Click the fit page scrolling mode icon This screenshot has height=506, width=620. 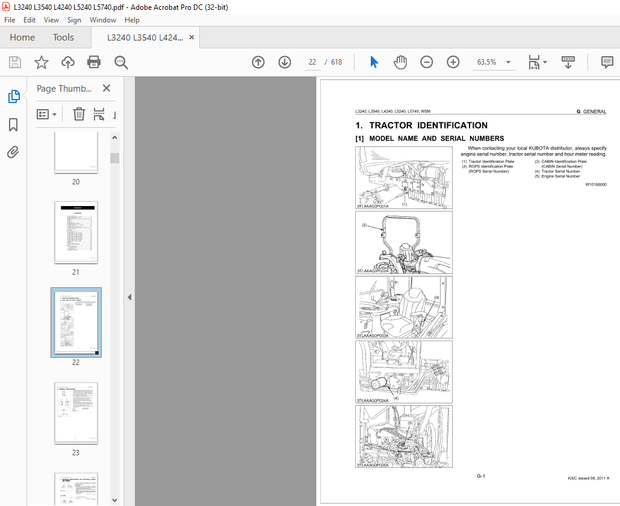534,62
